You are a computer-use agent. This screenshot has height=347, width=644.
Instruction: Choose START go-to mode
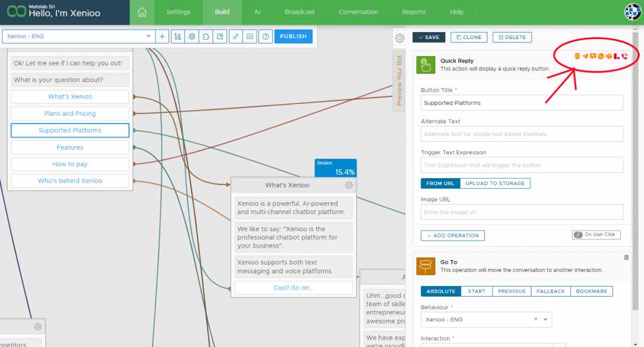click(x=477, y=291)
